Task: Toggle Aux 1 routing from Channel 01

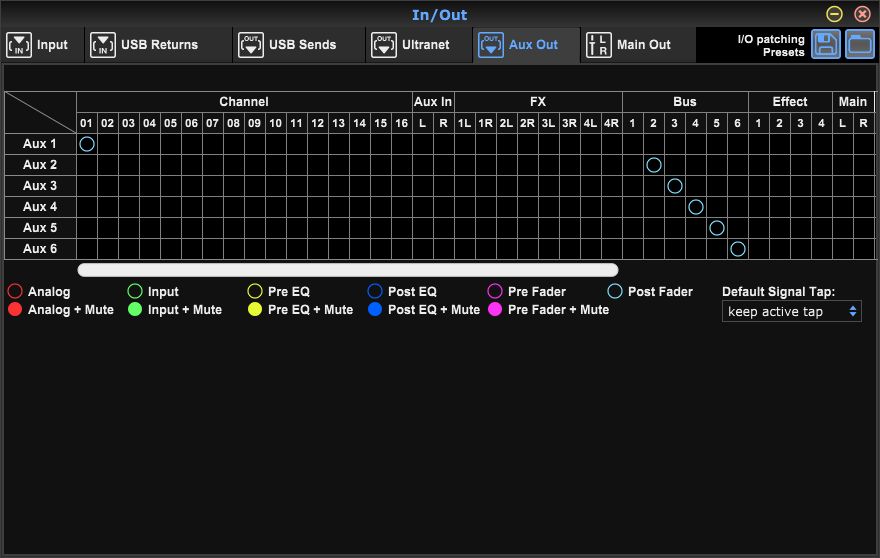Action: [87, 144]
